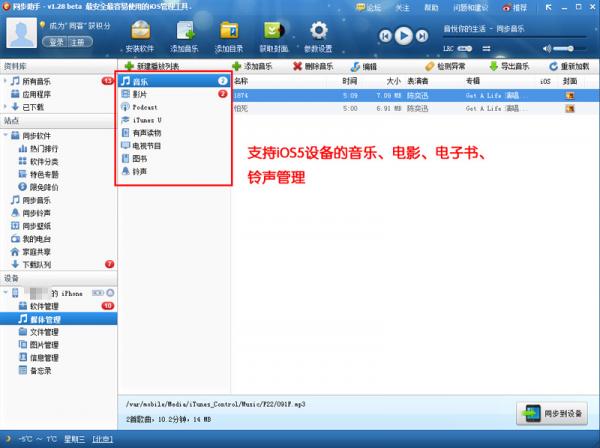This screenshot has width=600, height=448.
Task: Click 导出音乐 export music button
Action: coord(509,66)
